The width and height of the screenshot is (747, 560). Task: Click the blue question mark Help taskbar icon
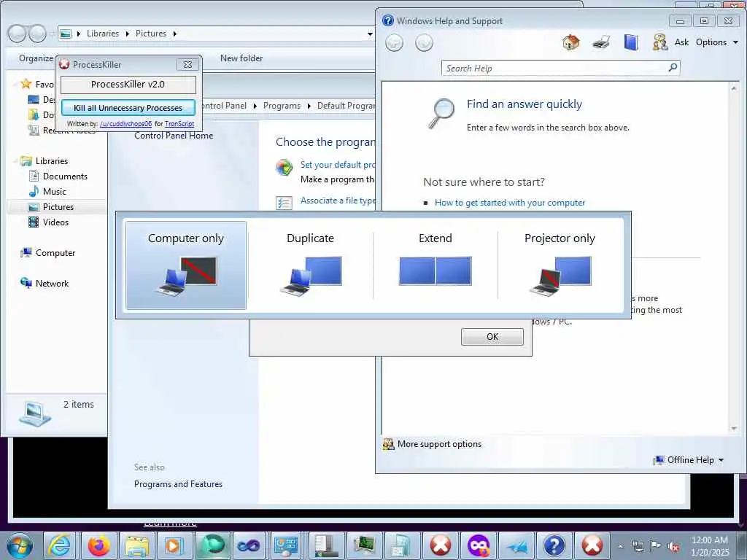click(554, 545)
